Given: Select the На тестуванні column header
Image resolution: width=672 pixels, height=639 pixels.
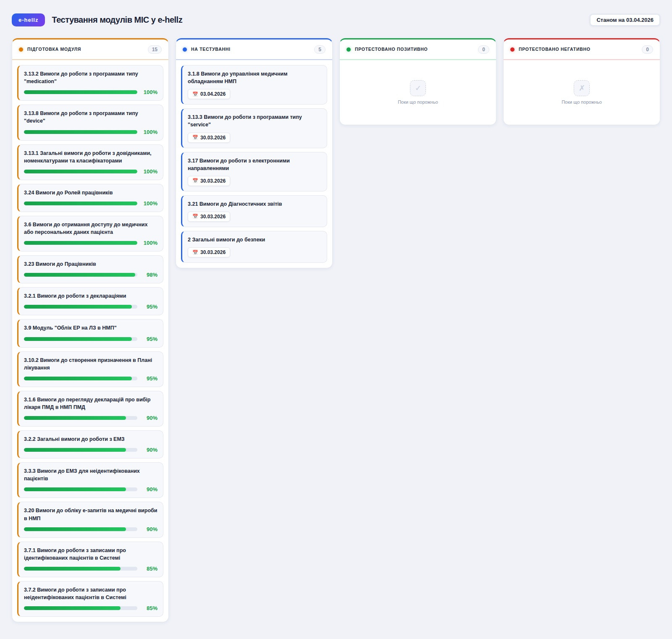Looking at the screenshot, I should point(210,50).
